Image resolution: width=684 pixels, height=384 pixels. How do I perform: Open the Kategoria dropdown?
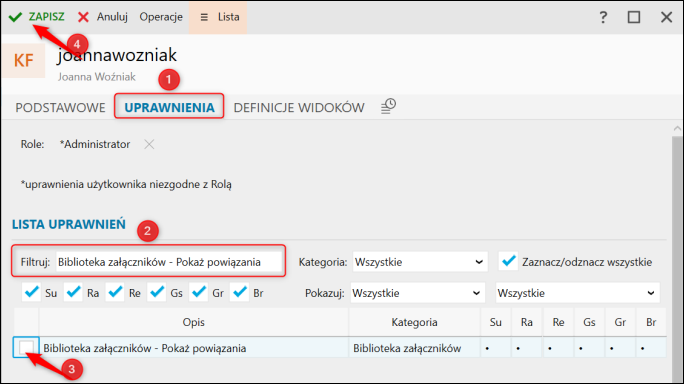[x=420, y=262]
